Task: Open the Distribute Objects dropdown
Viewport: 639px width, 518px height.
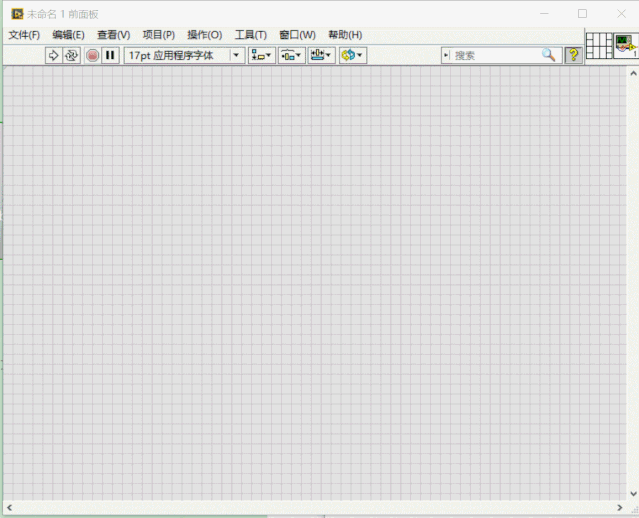Action: pos(292,55)
